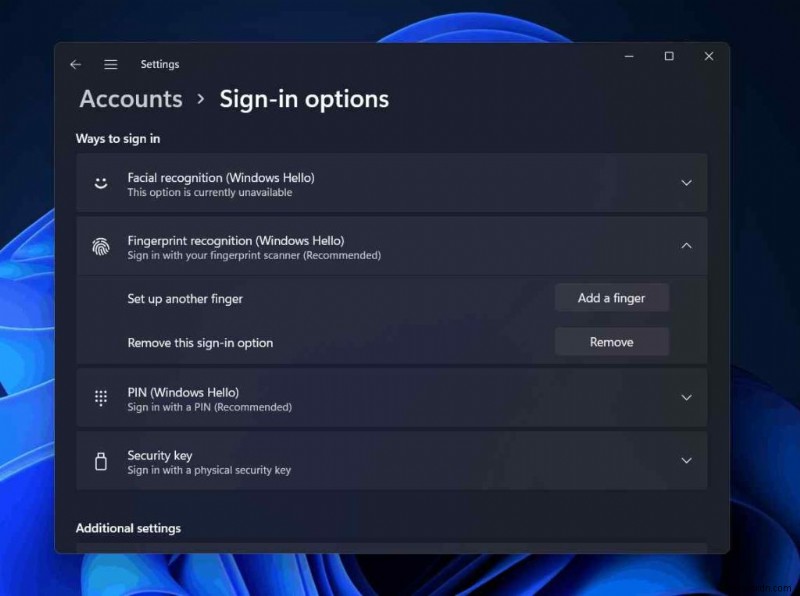Expand the Security key section
Screen dimensions: 800x596
tap(686, 461)
